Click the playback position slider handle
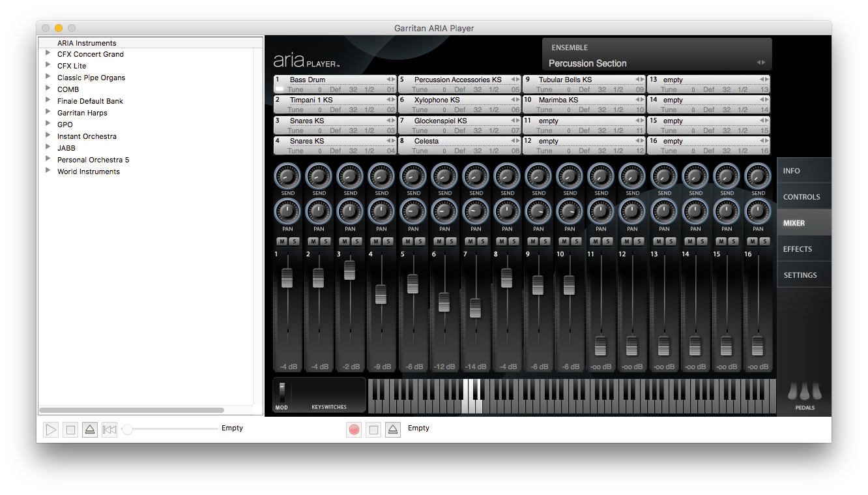 click(128, 429)
